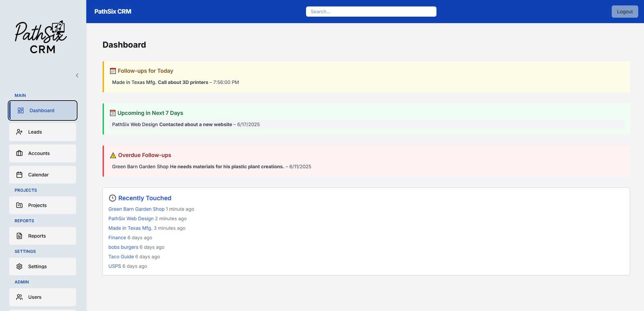Click the clock icon beside Recently Touched
The width and height of the screenshot is (644, 311).
pos(112,198)
